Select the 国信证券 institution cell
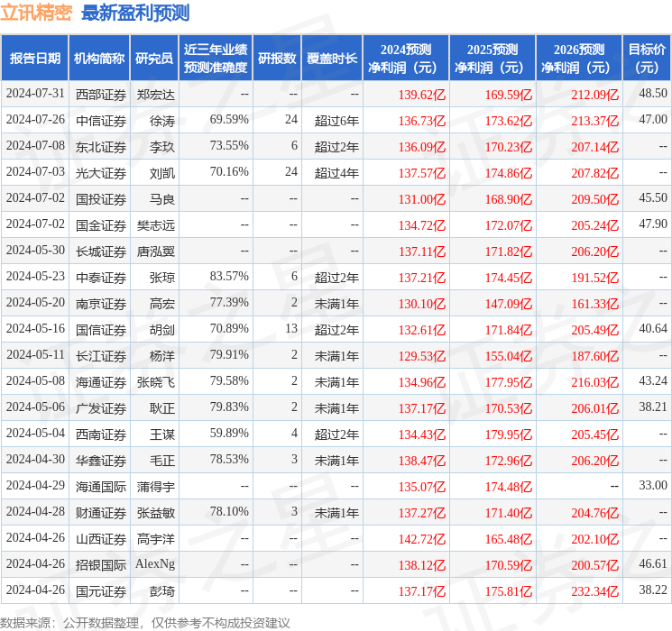This screenshot has width=672, height=631. click(x=101, y=329)
